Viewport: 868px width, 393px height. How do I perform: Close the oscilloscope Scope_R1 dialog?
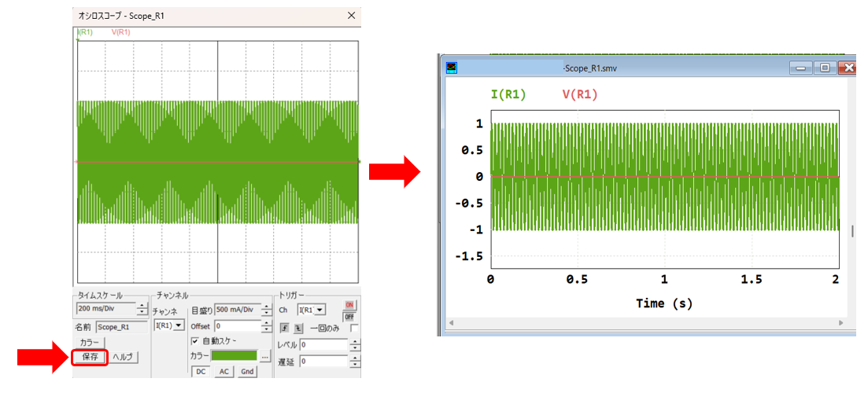pyautogui.click(x=351, y=15)
